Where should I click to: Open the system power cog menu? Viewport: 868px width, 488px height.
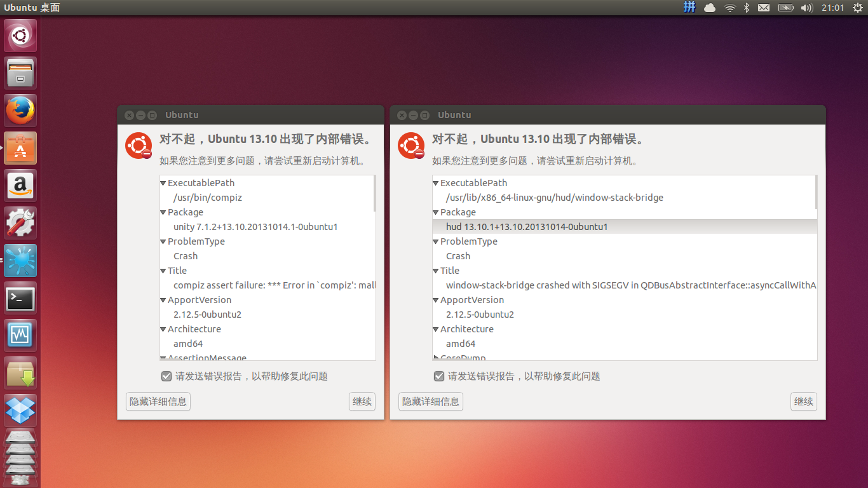coord(858,8)
